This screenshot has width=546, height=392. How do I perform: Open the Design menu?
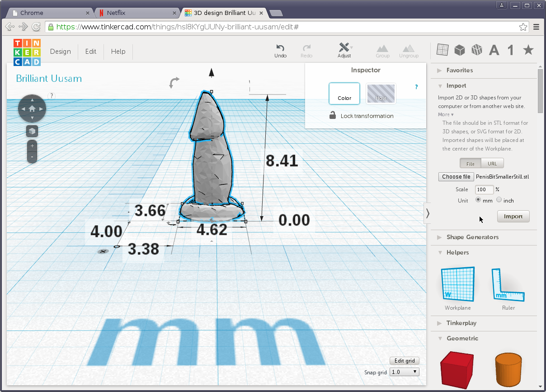(x=61, y=52)
